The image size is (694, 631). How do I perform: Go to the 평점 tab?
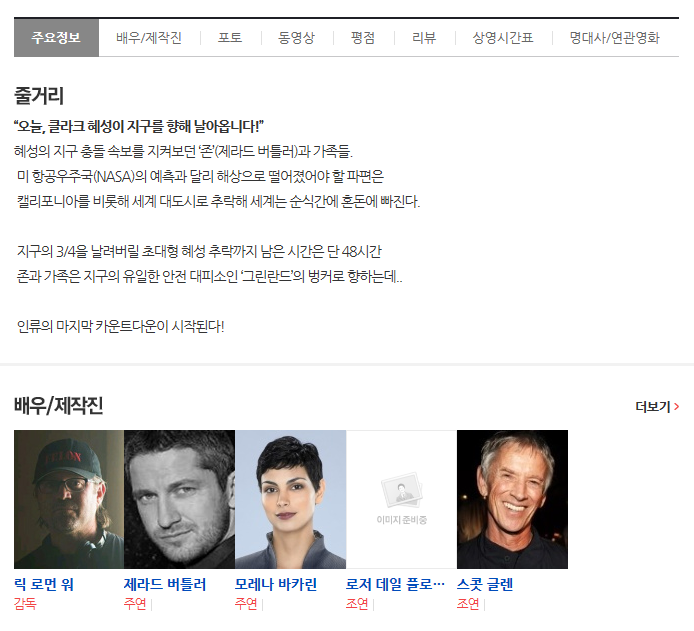click(x=363, y=38)
